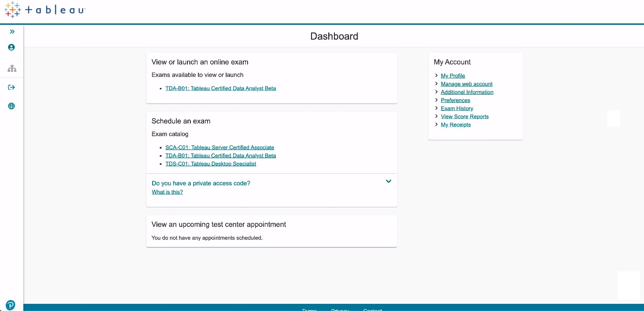The width and height of the screenshot is (644, 311).
Task: Click the 'My Account' heading
Action: (x=452, y=62)
